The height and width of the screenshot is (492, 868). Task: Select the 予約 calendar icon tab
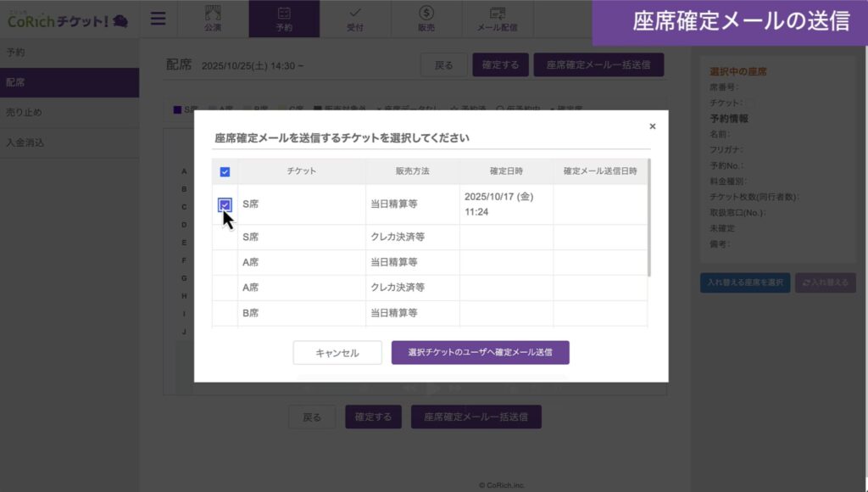(x=284, y=14)
